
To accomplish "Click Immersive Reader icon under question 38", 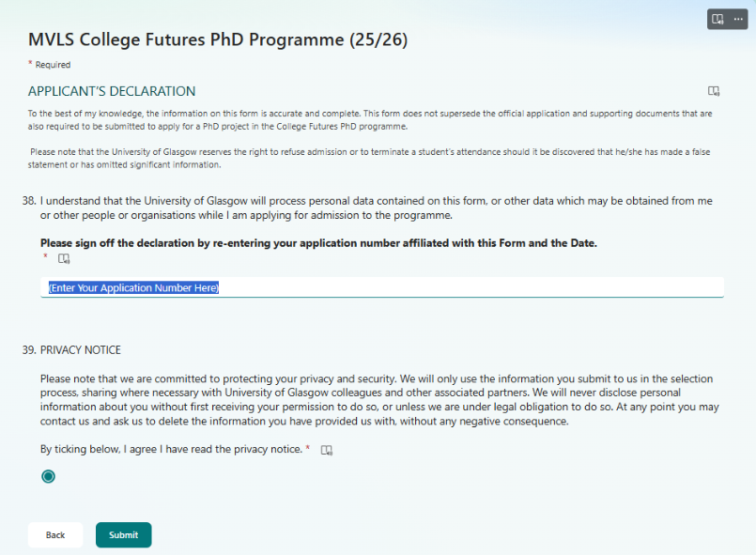I will (64, 258).
